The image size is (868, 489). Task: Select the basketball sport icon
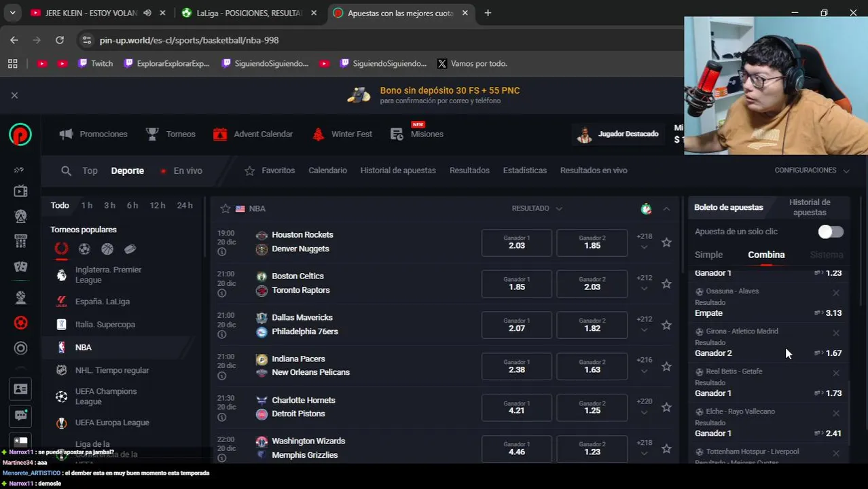pyautogui.click(x=107, y=249)
